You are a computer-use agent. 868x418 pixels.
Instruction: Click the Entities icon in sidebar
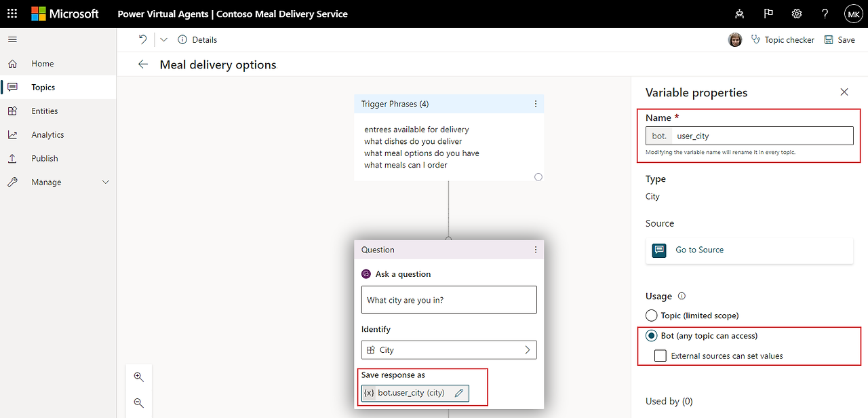pyautogui.click(x=12, y=111)
